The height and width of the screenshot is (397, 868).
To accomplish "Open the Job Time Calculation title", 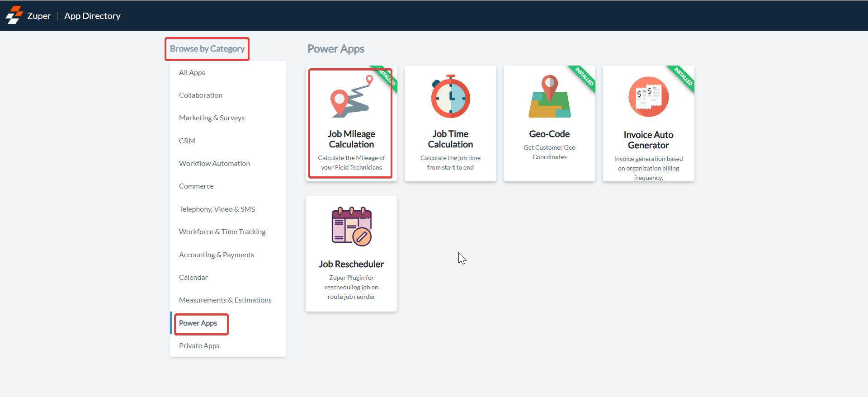I will coord(450,139).
